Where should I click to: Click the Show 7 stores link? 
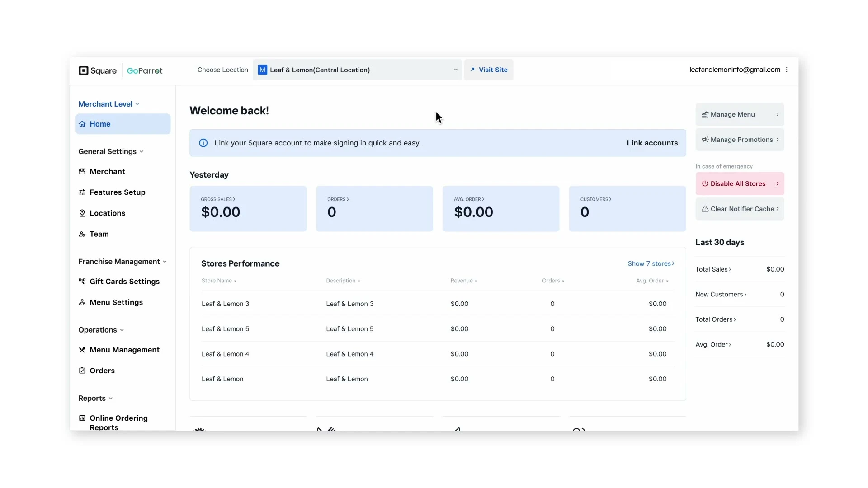pyautogui.click(x=651, y=263)
